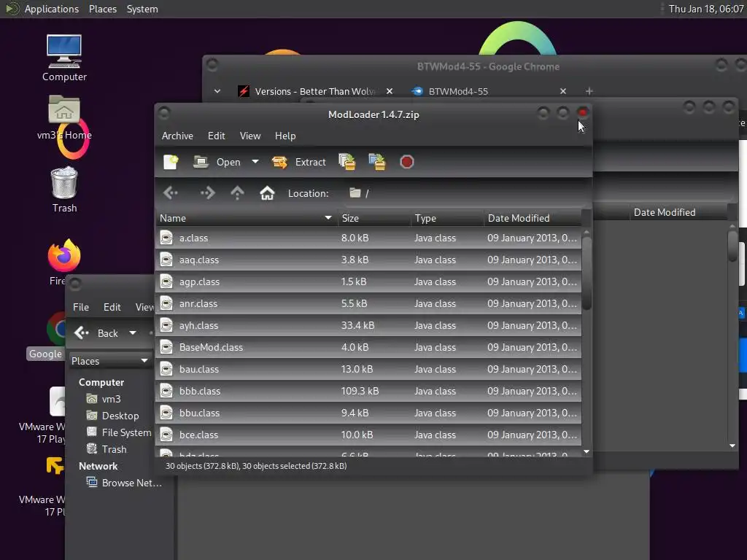This screenshot has width=747, height=560.
Task: Select bbb.class file row
Action: 368,391
